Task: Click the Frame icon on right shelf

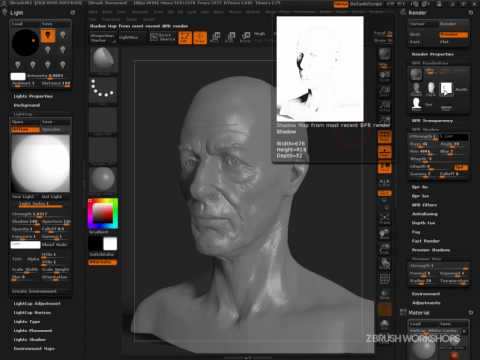Action: [385, 220]
